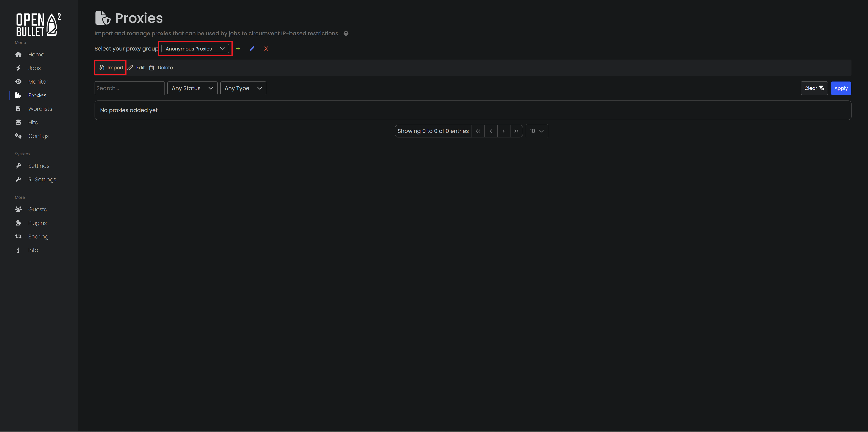Open the Monitor eye icon
Screen dimensions: 868x432
pyautogui.click(x=18, y=81)
